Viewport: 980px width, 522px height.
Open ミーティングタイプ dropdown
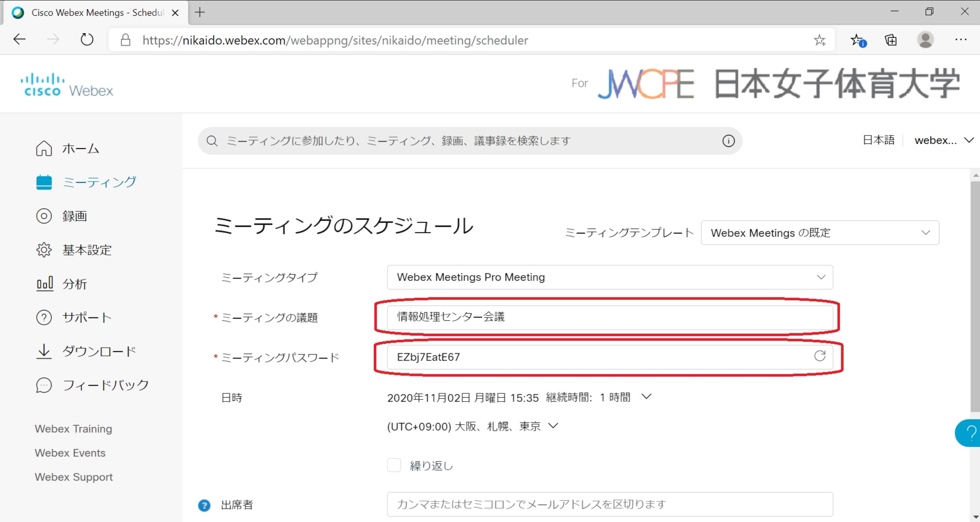(x=610, y=277)
